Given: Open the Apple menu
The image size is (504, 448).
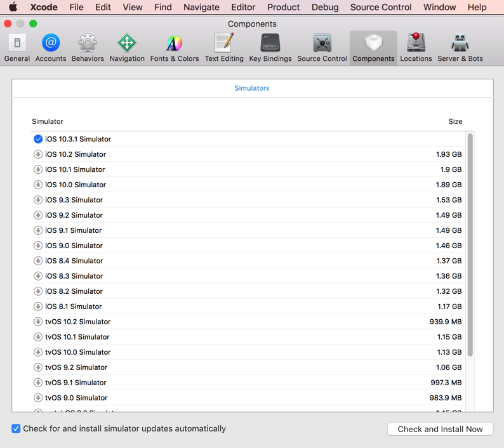Looking at the screenshot, I should click(x=13, y=7).
